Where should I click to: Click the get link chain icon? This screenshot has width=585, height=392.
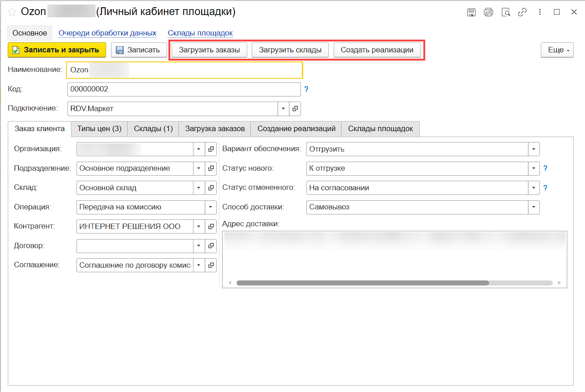522,12
